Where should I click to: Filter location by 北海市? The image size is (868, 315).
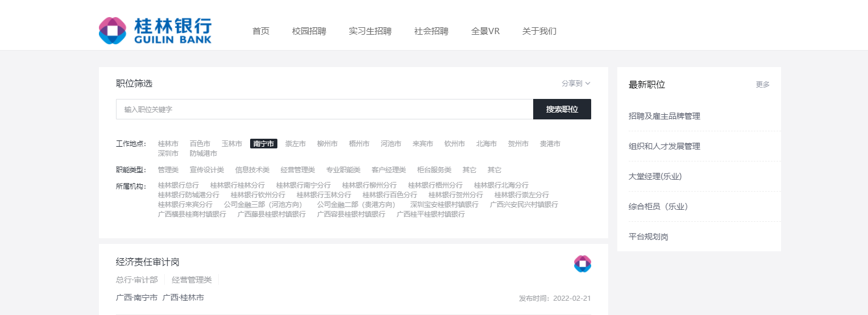pos(487,144)
